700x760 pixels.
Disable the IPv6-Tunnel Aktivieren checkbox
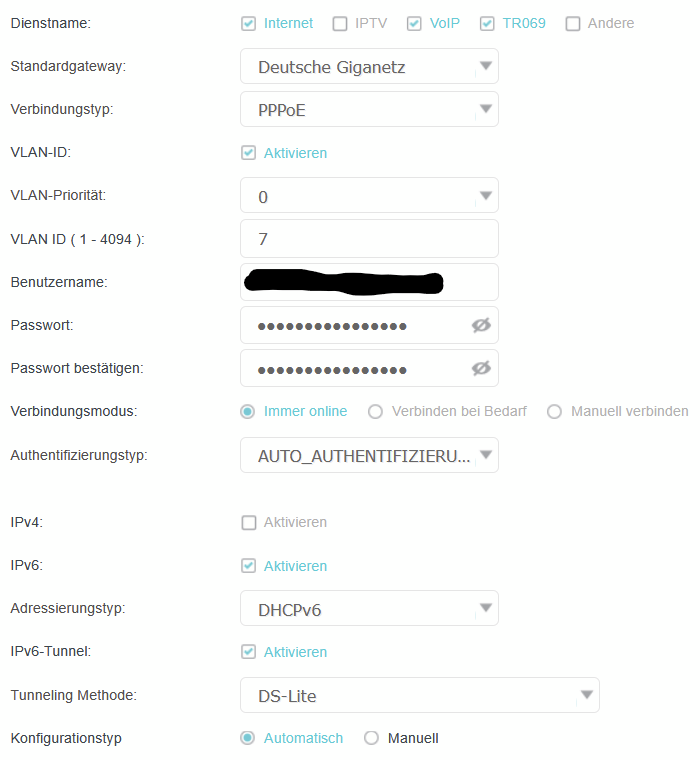(x=249, y=652)
